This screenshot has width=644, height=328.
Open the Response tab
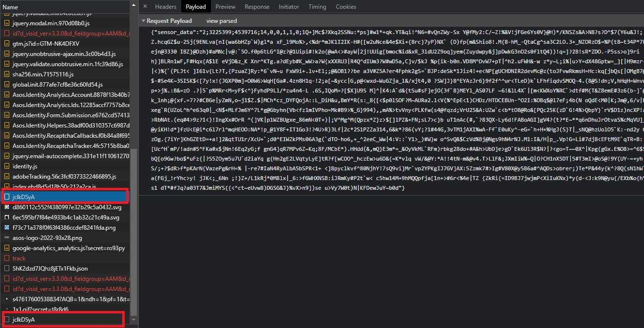257,7
